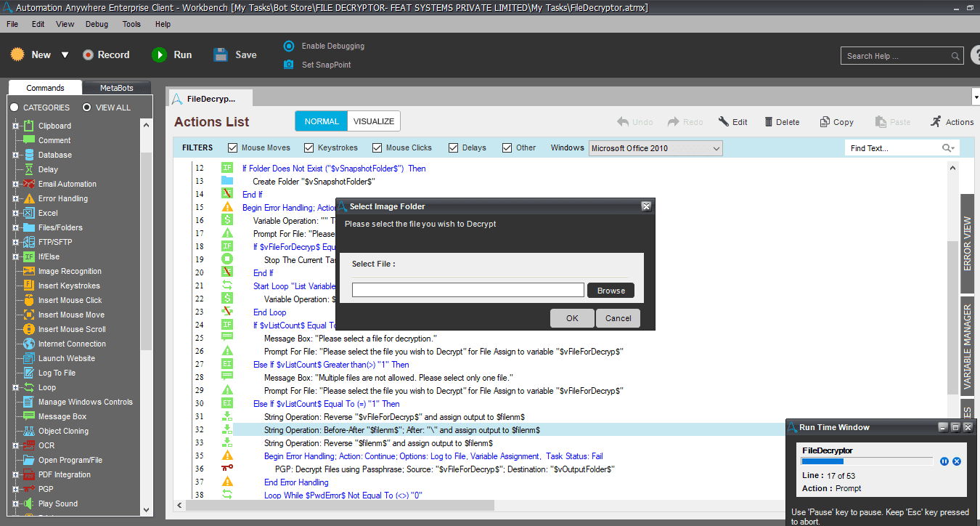
Task: Click Stop icon in Run Time Window
Action: click(957, 461)
